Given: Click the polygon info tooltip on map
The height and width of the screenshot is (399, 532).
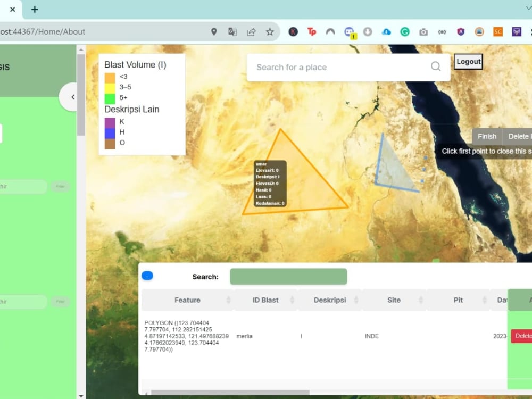Looking at the screenshot, I should click(x=270, y=184).
